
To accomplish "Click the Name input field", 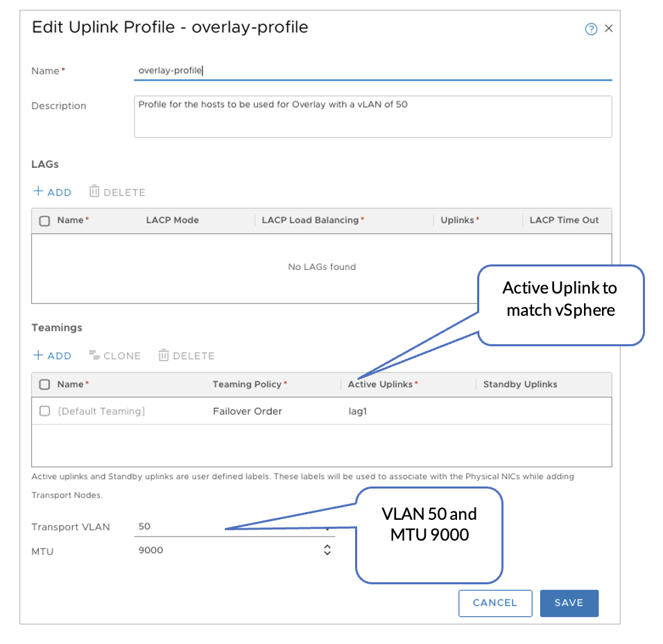I will click(372, 70).
